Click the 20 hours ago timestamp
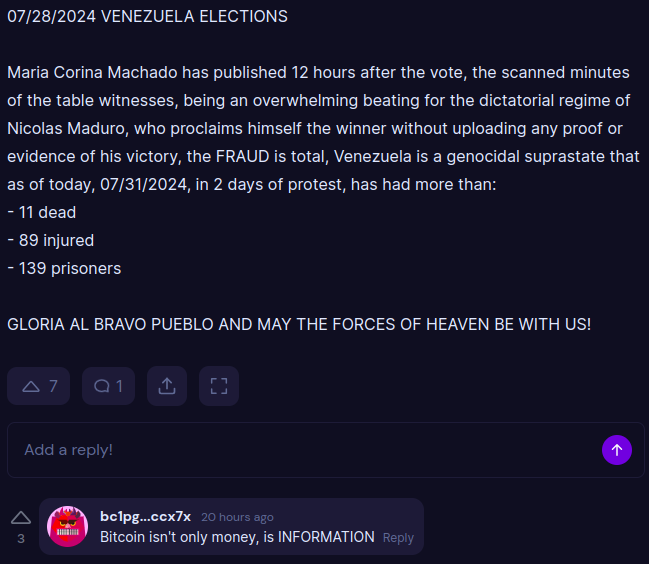The width and height of the screenshot is (649, 564). [237, 517]
